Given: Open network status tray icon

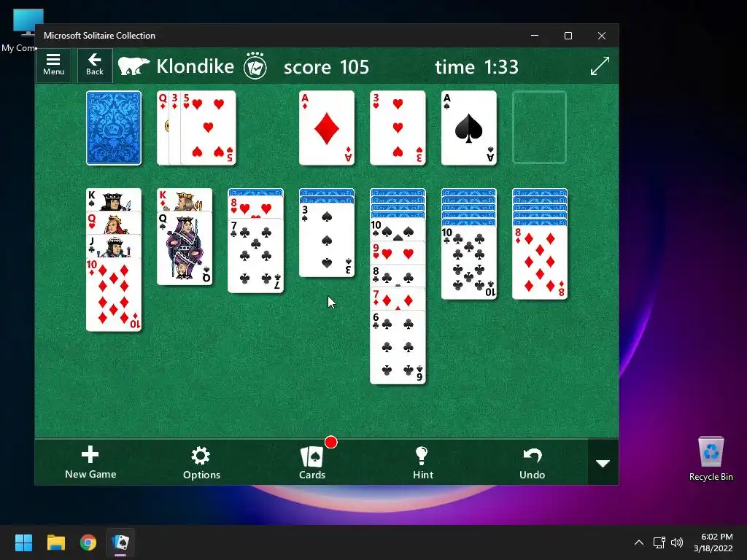Looking at the screenshot, I should click(x=659, y=542).
